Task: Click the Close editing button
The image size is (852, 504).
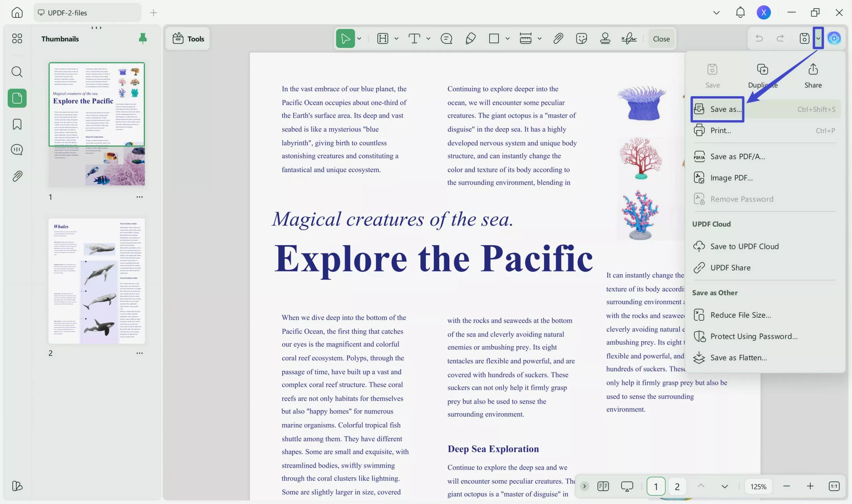Action: [661, 38]
